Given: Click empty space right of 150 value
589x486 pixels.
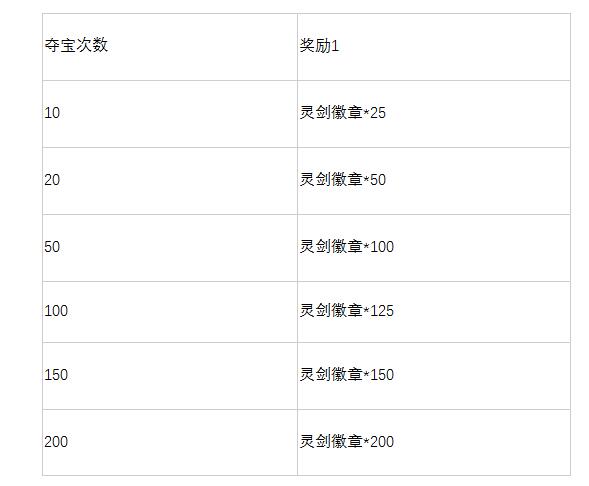Looking at the screenshot, I should tap(183, 376).
